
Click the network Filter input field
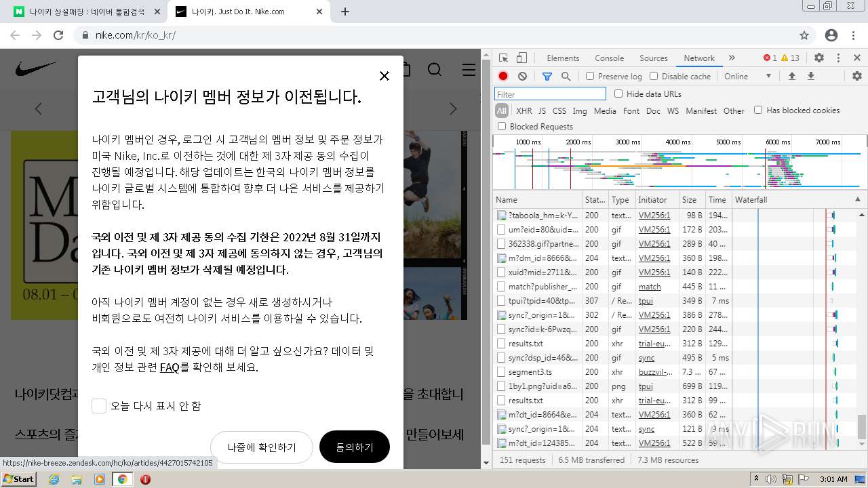(550, 94)
